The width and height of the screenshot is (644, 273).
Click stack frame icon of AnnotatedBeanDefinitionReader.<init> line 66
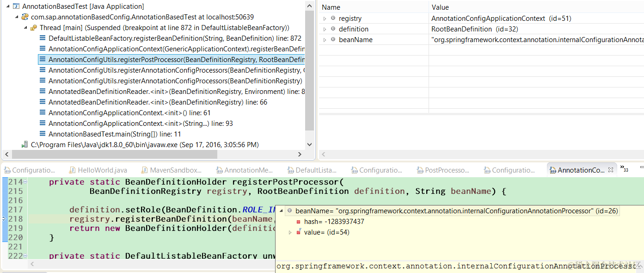pyautogui.click(x=43, y=102)
